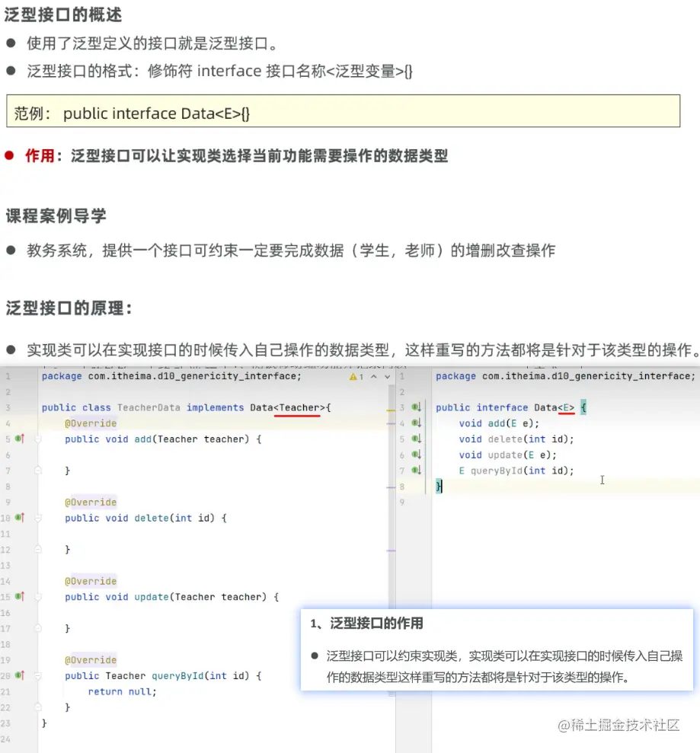Viewport: 700px width, 753px height.
Task: Click the implemented gutter icon beside void add(E e)
Action: tap(417, 423)
